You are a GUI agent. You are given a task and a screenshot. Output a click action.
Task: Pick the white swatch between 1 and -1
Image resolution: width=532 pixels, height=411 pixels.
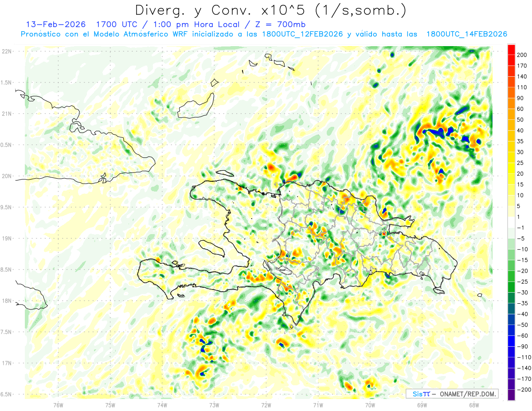point(511,222)
